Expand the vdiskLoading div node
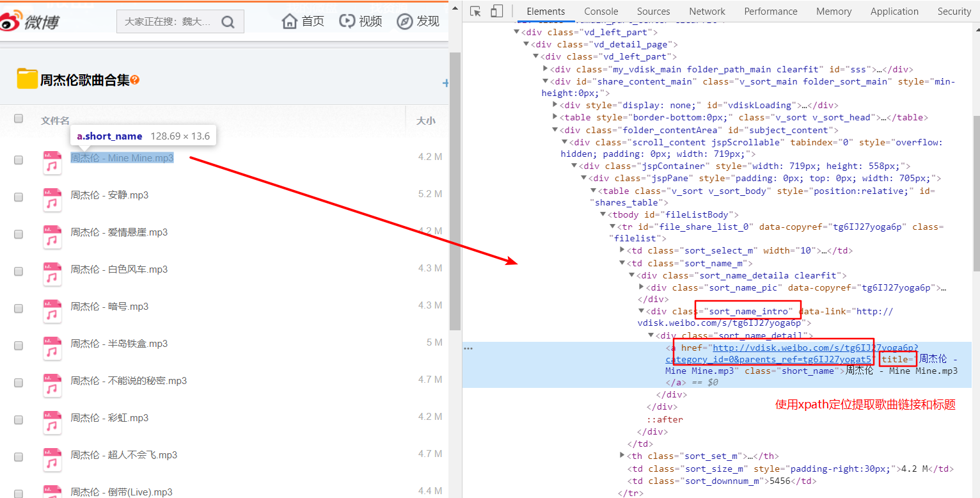This screenshot has height=498, width=980. [555, 105]
